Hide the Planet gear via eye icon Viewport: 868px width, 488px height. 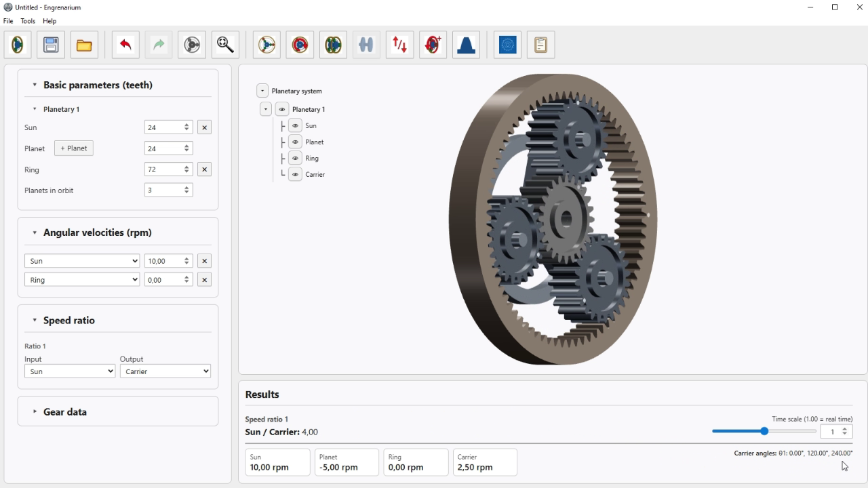click(x=295, y=142)
